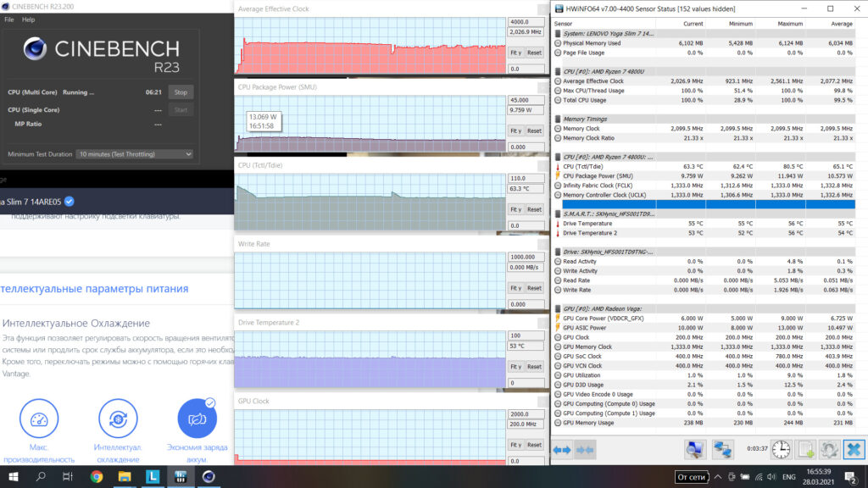Click the log file icon with green plus
The height and width of the screenshot is (488, 868).
pos(805,449)
